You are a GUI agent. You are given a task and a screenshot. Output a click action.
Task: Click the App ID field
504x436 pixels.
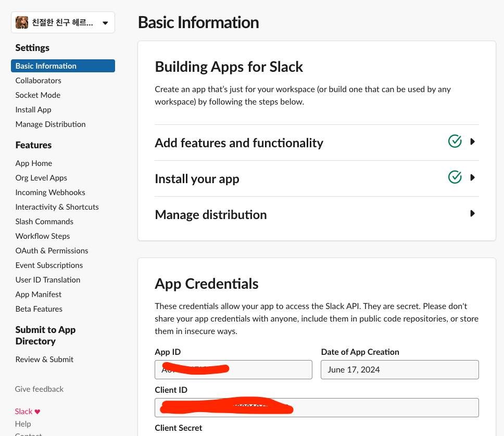233,369
